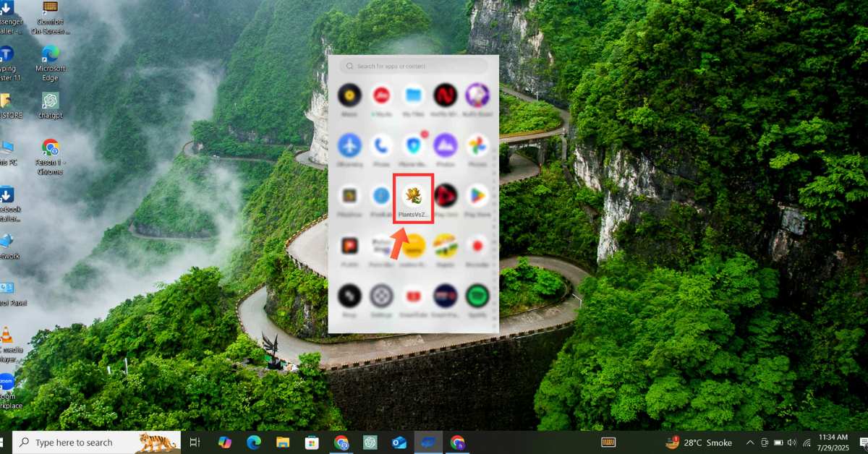Open the Spotify app in drawer
The width and height of the screenshot is (868, 454).
[x=477, y=296]
